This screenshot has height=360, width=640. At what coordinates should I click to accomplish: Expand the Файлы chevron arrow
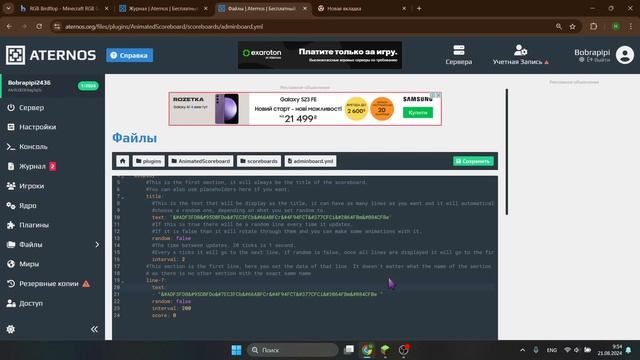pos(97,244)
